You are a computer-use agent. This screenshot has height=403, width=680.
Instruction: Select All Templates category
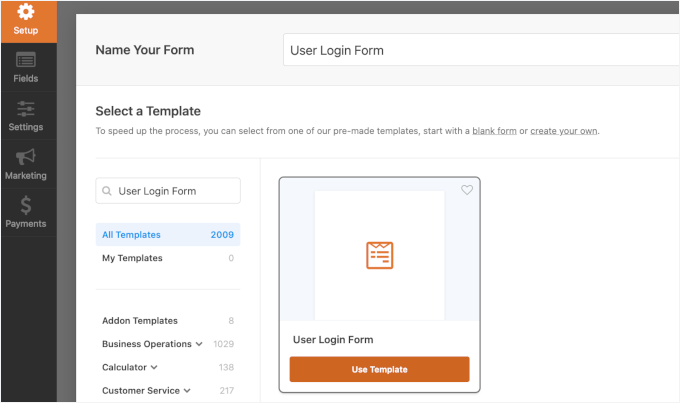coord(131,235)
